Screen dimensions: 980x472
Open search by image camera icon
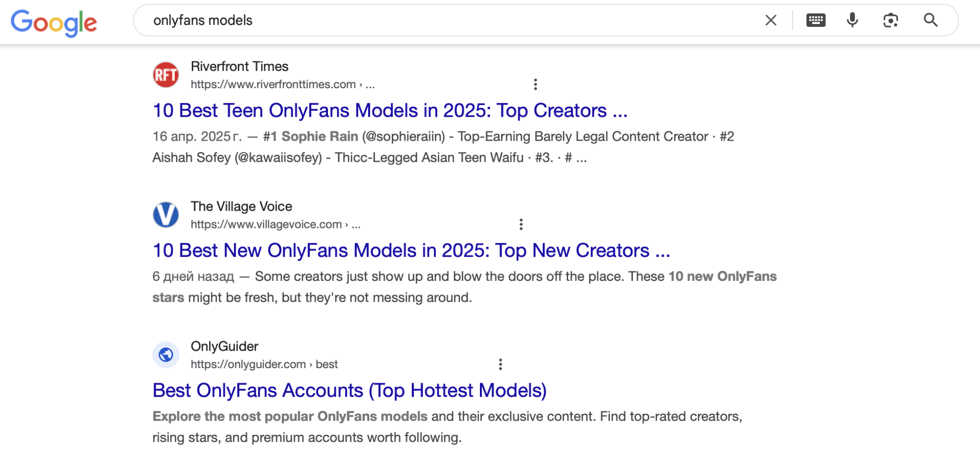pos(890,20)
